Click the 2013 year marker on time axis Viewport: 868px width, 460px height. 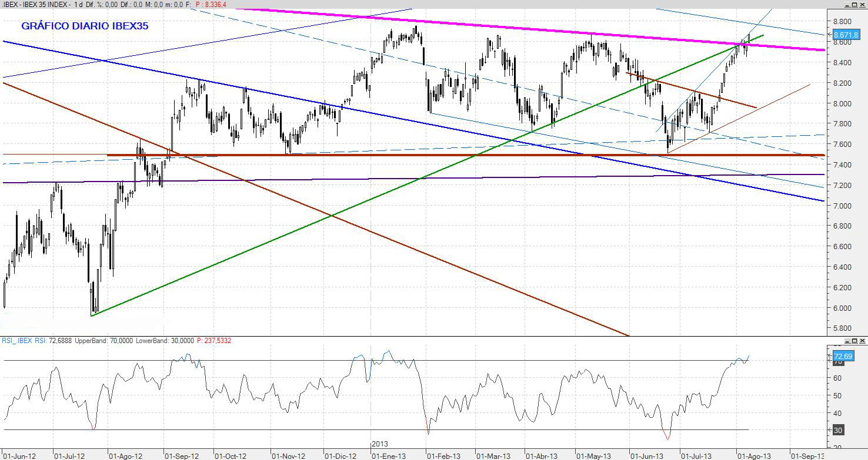tap(379, 445)
